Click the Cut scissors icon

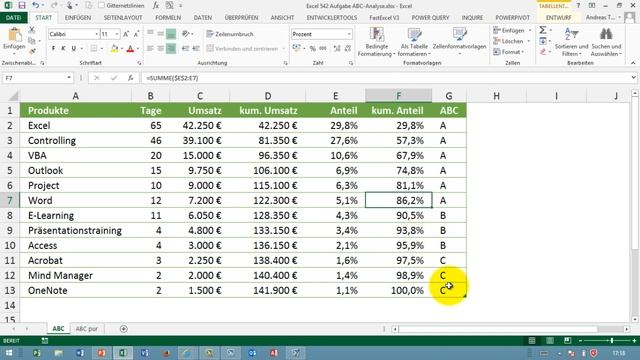click(32, 30)
